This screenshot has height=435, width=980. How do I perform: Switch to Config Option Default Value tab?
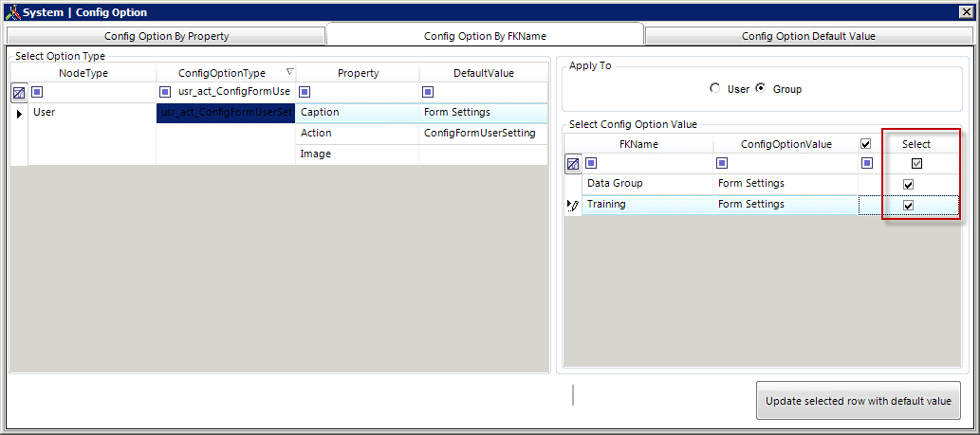807,36
